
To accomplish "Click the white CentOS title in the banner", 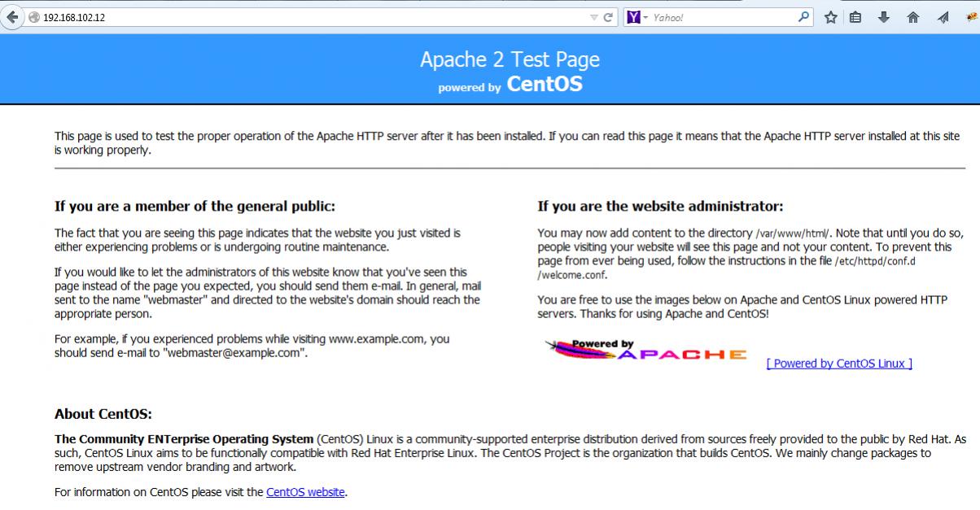I will tap(545, 84).
